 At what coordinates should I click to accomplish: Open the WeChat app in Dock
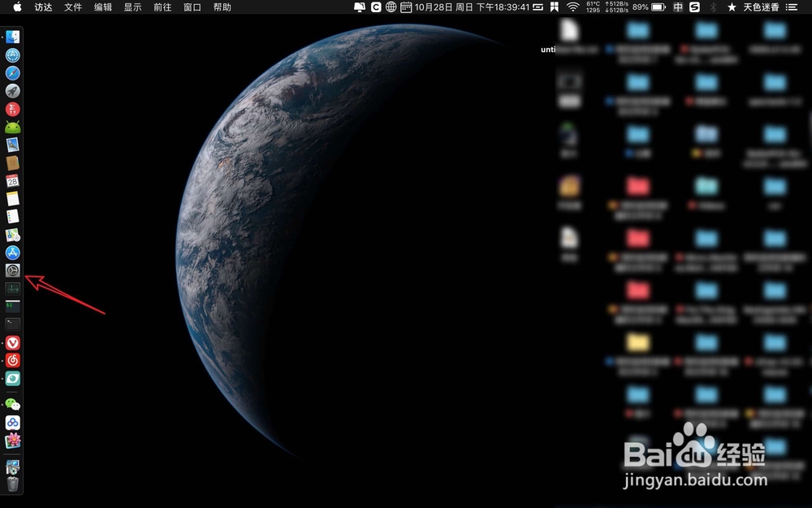[x=13, y=404]
